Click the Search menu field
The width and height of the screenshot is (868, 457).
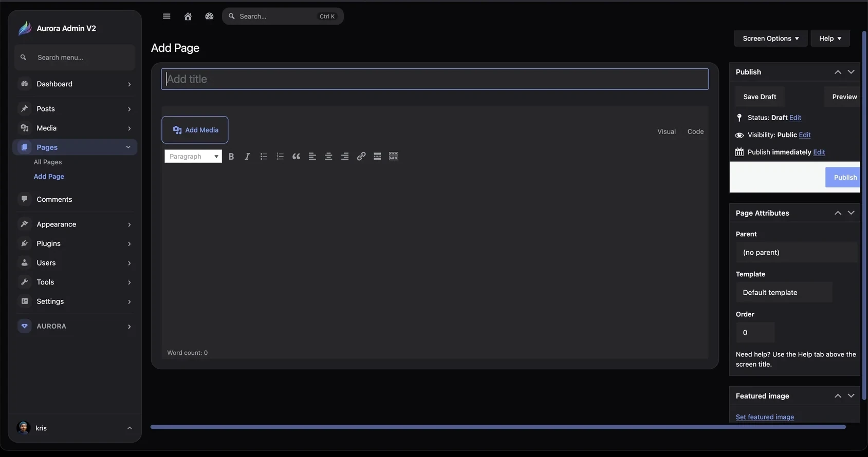coord(75,58)
